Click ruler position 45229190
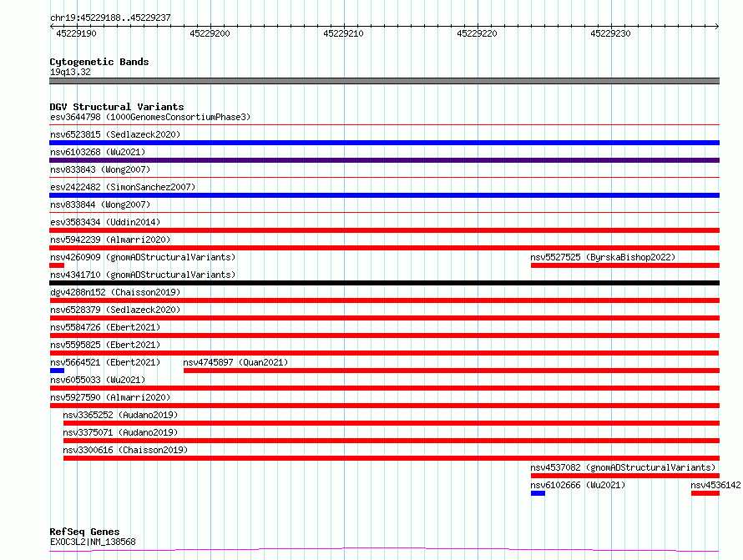The width and height of the screenshot is (743, 560). coord(76,33)
